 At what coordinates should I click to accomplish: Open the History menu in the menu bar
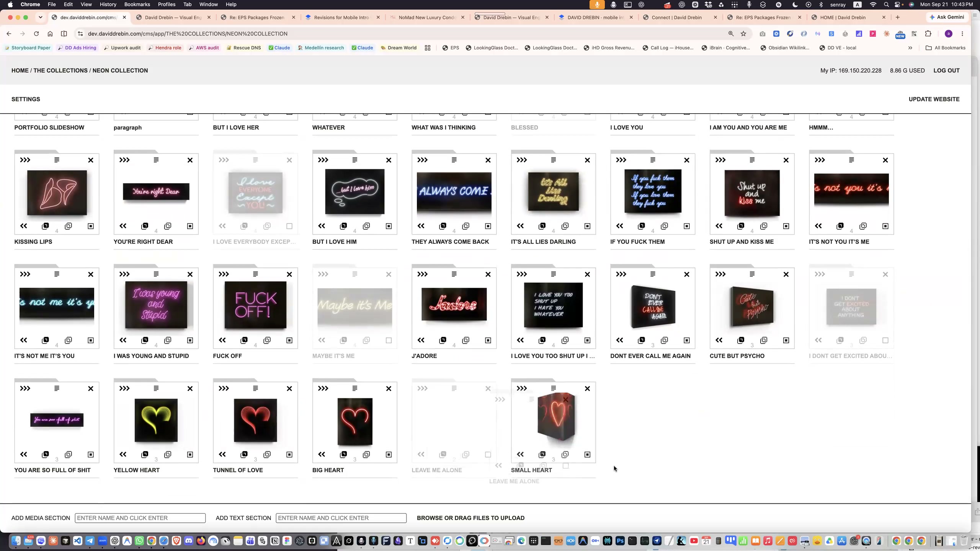pyautogui.click(x=108, y=4)
